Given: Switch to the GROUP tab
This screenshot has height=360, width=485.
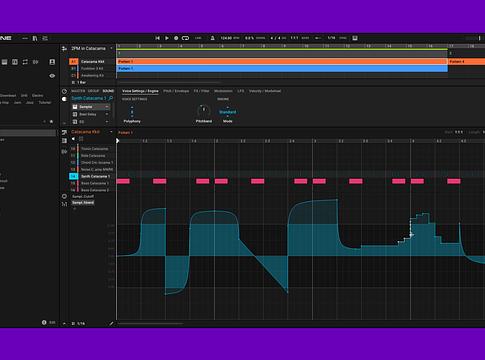Looking at the screenshot, I should click(93, 91).
